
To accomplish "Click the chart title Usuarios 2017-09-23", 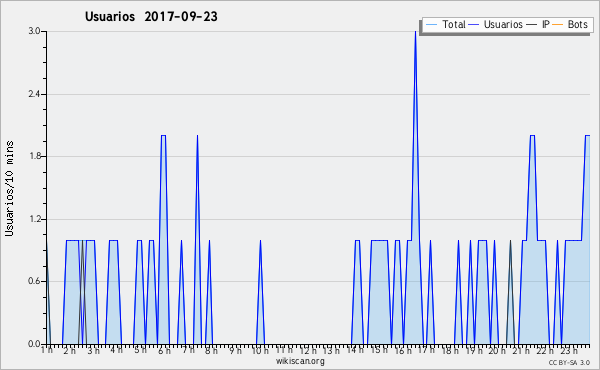I will [x=151, y=17].
